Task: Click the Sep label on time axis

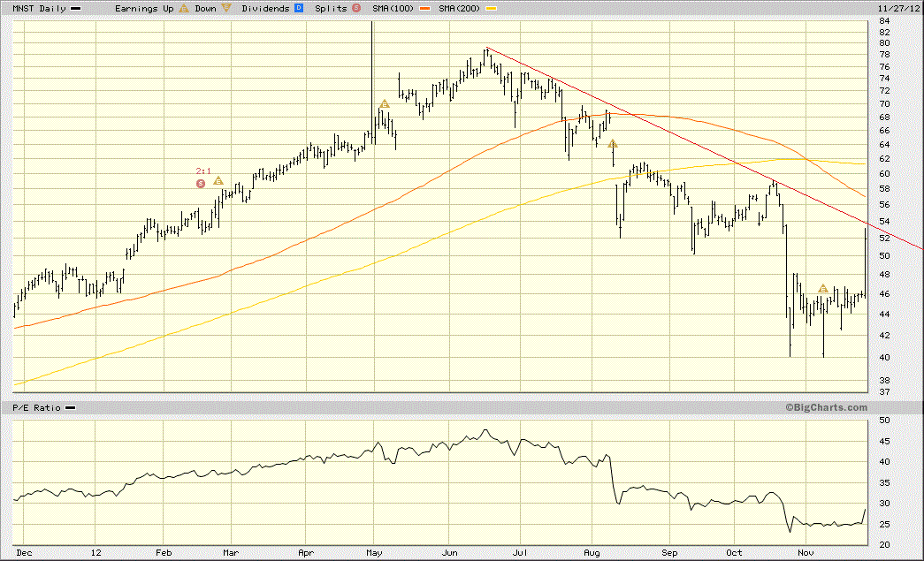Action: click(x=669, y=553)
